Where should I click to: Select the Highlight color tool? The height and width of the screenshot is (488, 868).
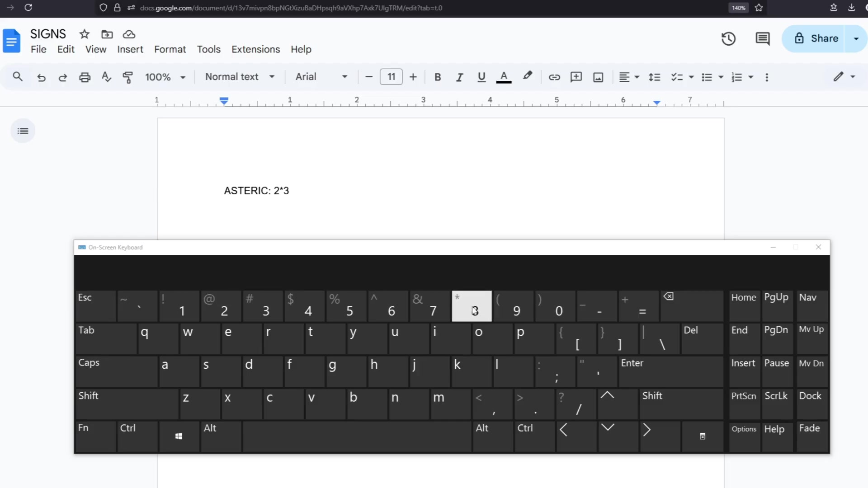click(528, 77)
